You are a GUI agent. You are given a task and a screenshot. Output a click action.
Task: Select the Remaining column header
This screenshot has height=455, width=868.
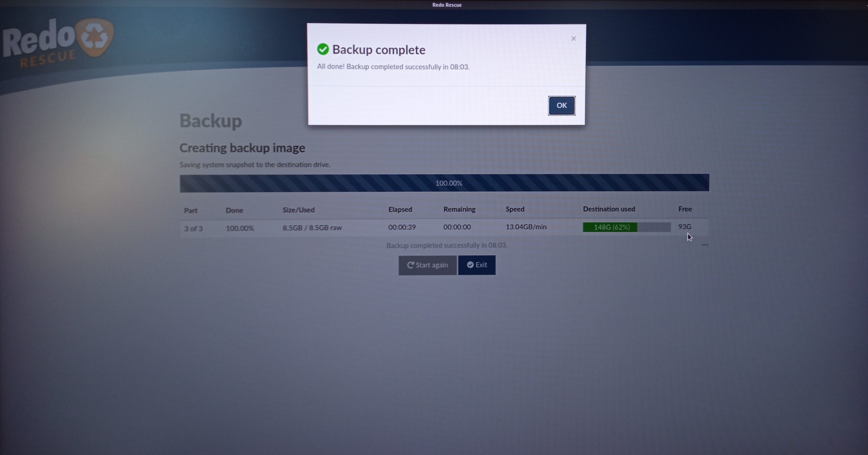(459, 210)
